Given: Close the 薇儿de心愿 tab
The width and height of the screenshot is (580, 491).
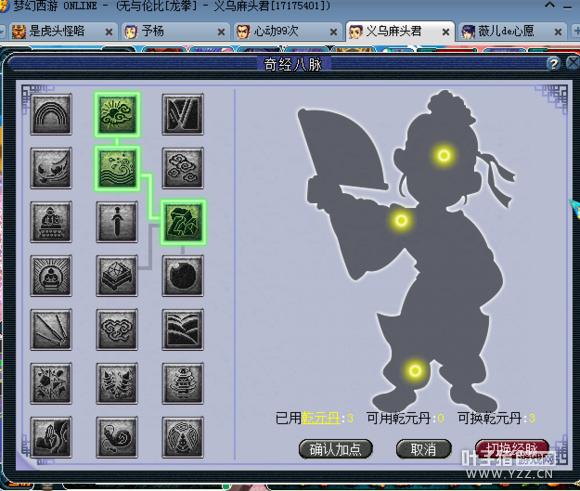Looking at the screenshot, I should coord(558,32).
